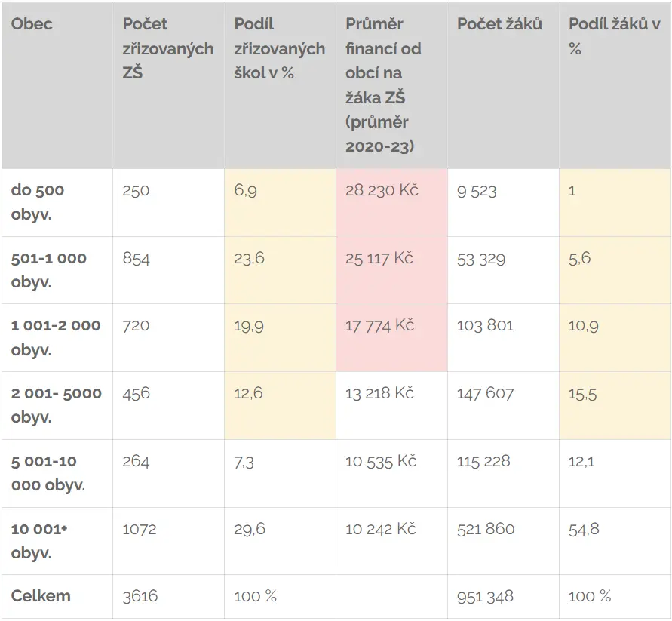Select the "2 001- 5000 obyv." row label
Image resolution: width=672 pixels, height=621 pixels.
(57, 406)
